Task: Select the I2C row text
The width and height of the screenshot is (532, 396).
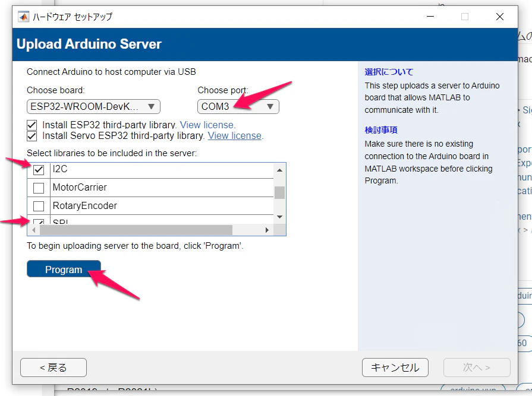Action: (60, 169)
